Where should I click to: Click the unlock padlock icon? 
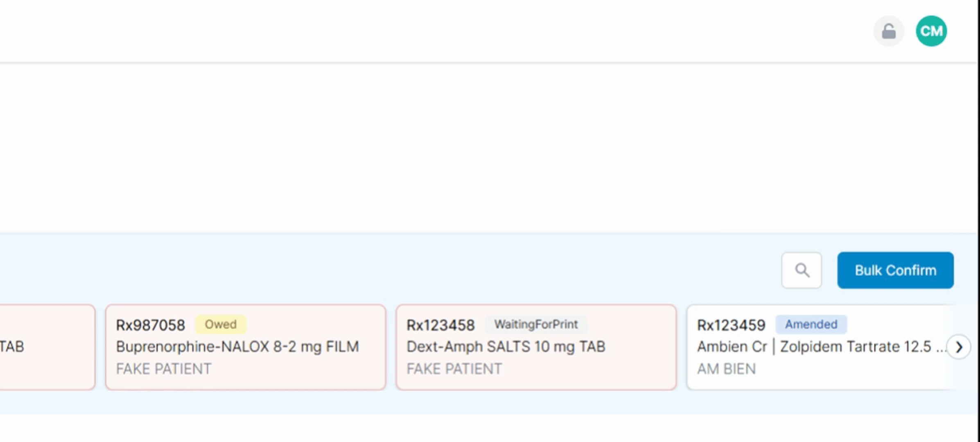[888, 31]
